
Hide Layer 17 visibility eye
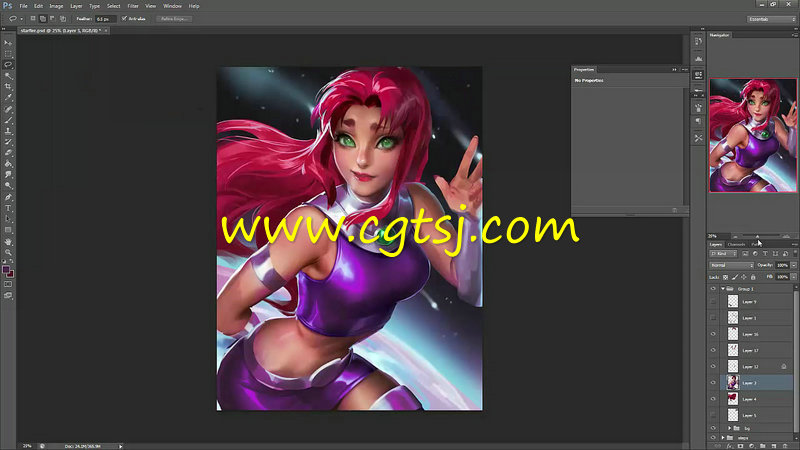click(713, 351)
